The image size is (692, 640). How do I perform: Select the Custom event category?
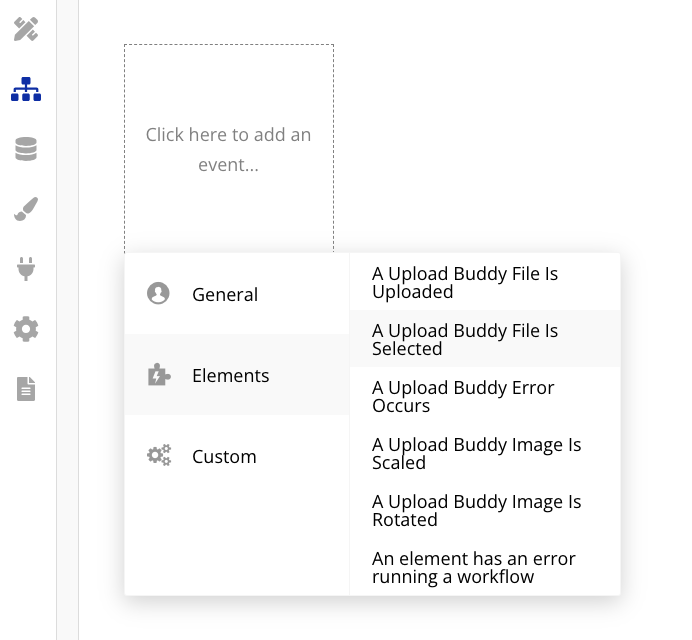pyautogui.click(x=237, y=456)
